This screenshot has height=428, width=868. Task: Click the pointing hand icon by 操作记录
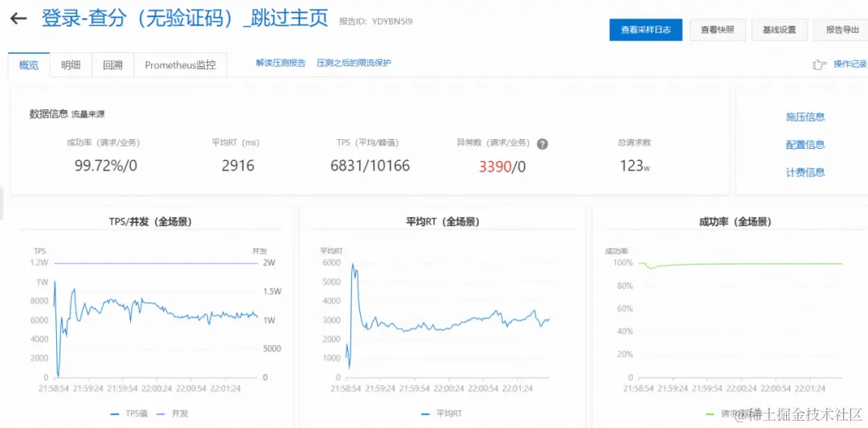[x=819, y=64]
